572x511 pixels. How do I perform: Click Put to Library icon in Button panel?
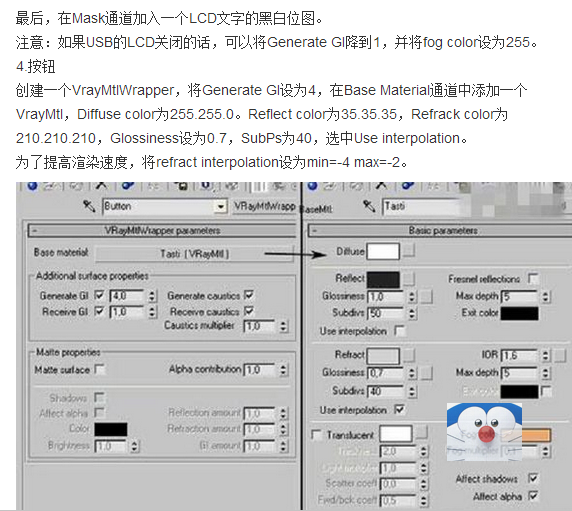[x=182, y=186]
